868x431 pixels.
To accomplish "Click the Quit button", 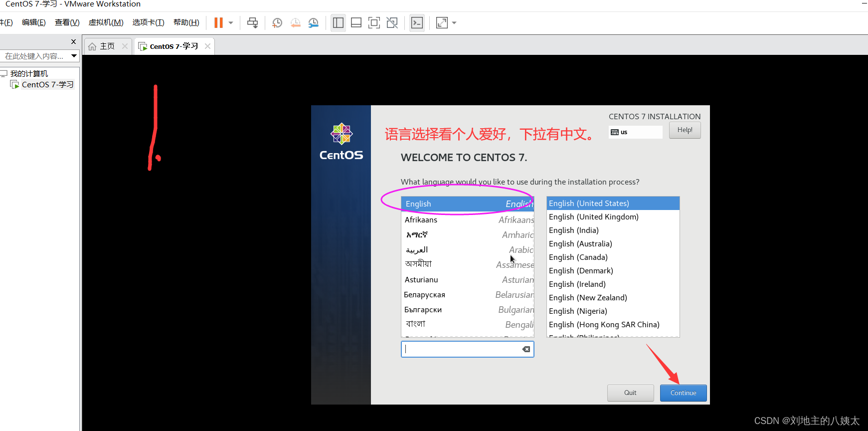I will coord(630,393).
